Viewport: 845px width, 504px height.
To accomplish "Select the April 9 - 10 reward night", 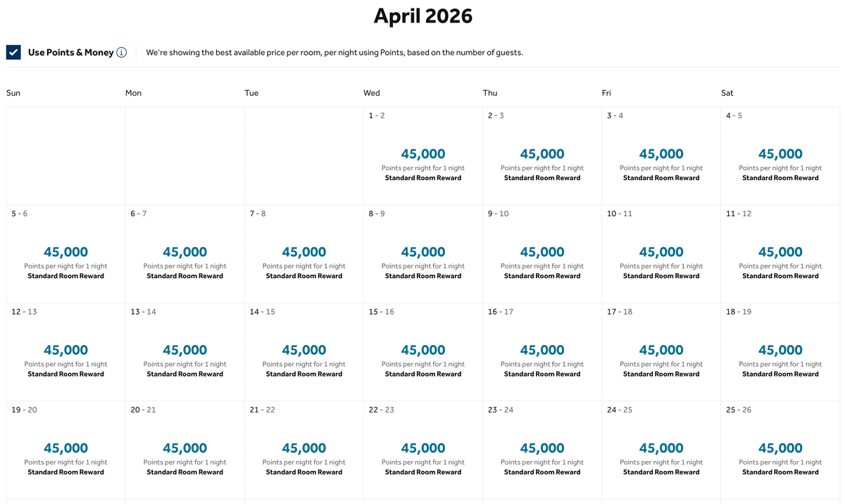I will [x=542, y=253].
